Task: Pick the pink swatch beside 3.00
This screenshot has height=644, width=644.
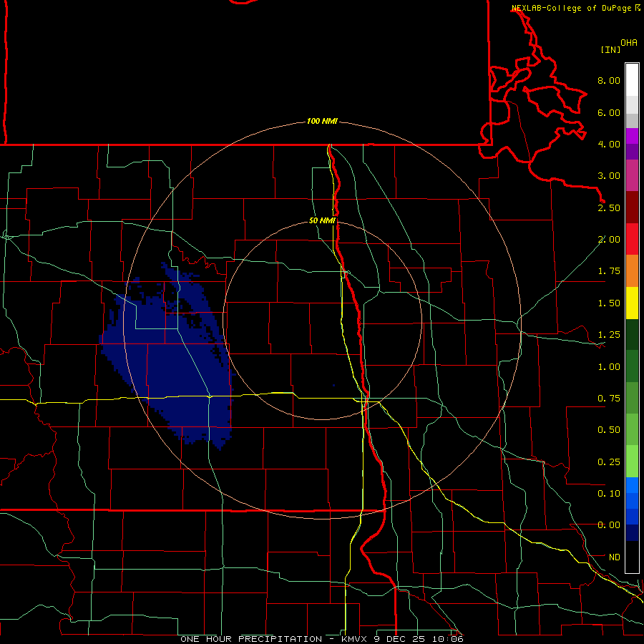Action: (x=632, y=175)
